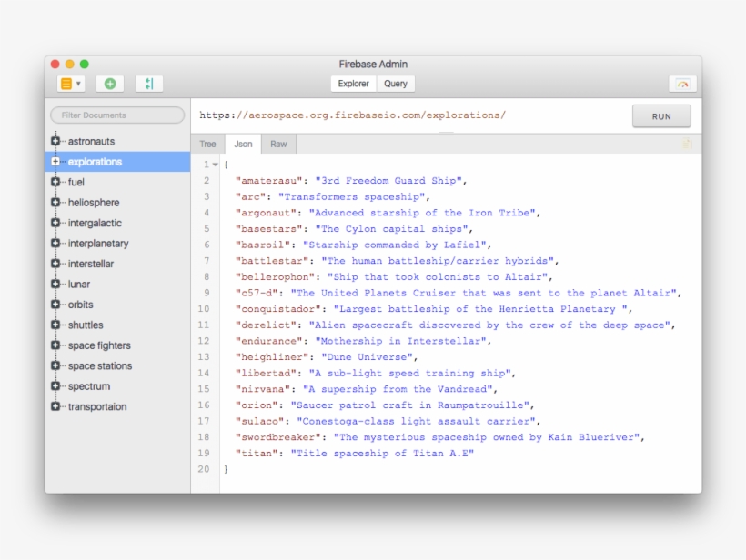Viewport: 746px width, 560px height.
Task: Click the sort order toolbar icon
Action: (x=149, y=84)
